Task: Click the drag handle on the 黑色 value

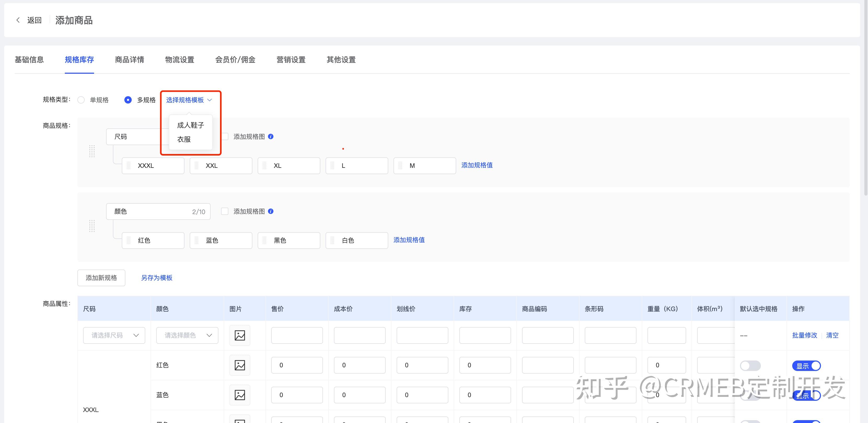Action: tap(264, 240)
